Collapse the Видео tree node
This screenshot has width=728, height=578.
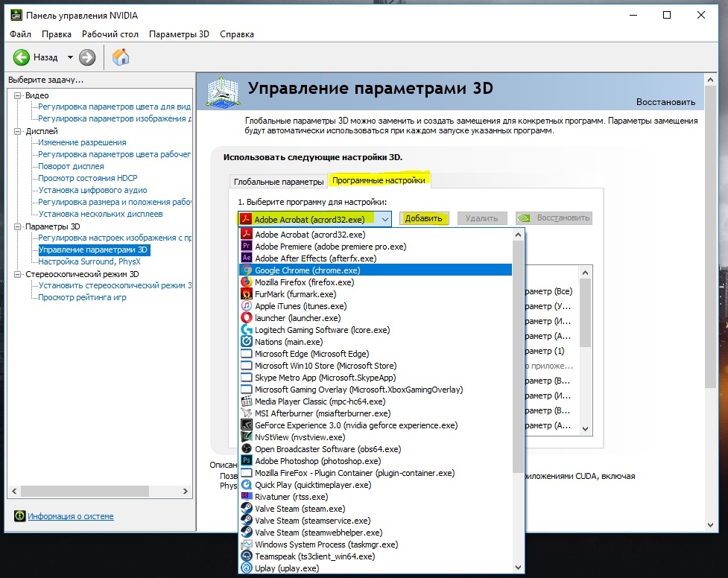(x=18, y=95)
